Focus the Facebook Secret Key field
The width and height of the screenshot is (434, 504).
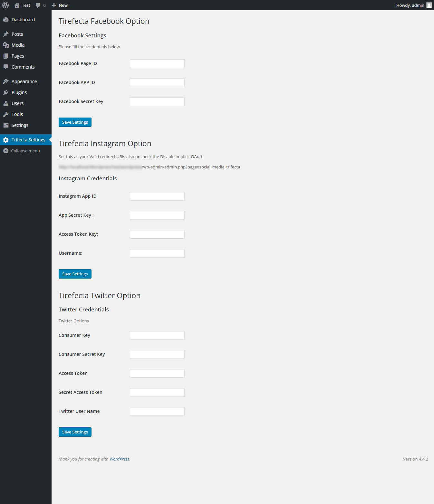tap(157, 102)
